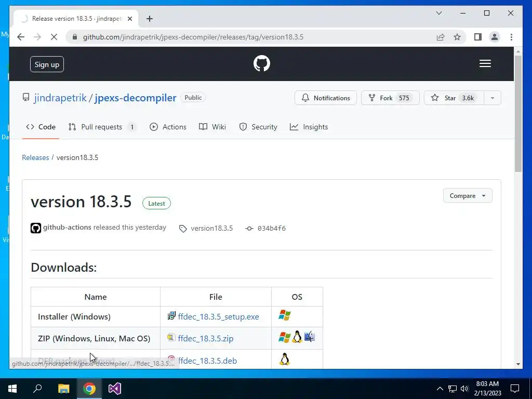
Task: Download ffdec_18.3.5.deb
Action: tap(207, 361)
